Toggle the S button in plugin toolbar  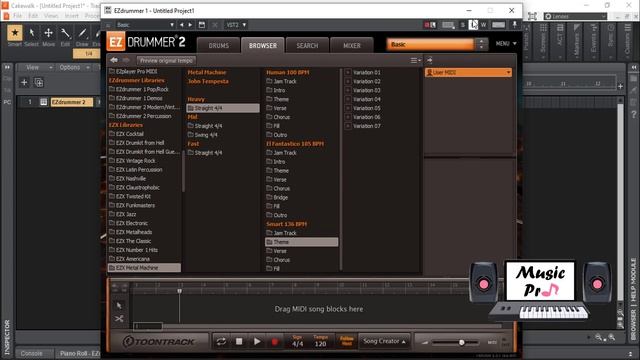tap(462, 25)
